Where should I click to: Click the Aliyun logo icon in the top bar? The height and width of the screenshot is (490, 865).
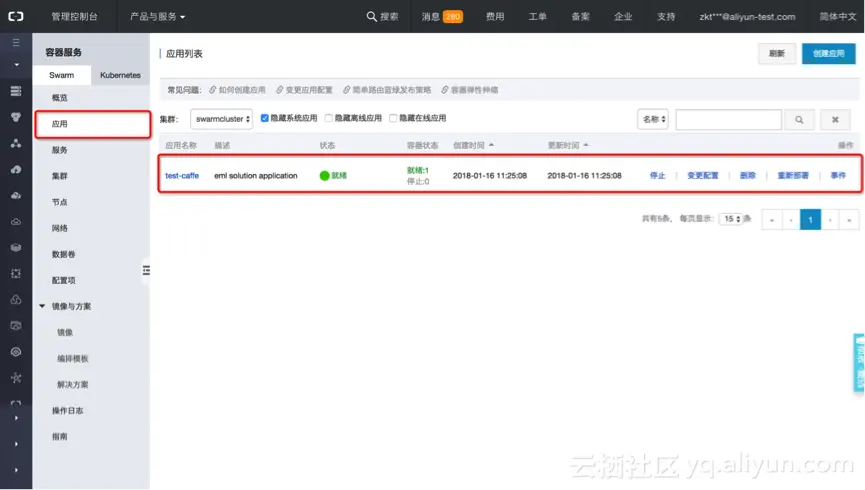(x=16, y=17)
